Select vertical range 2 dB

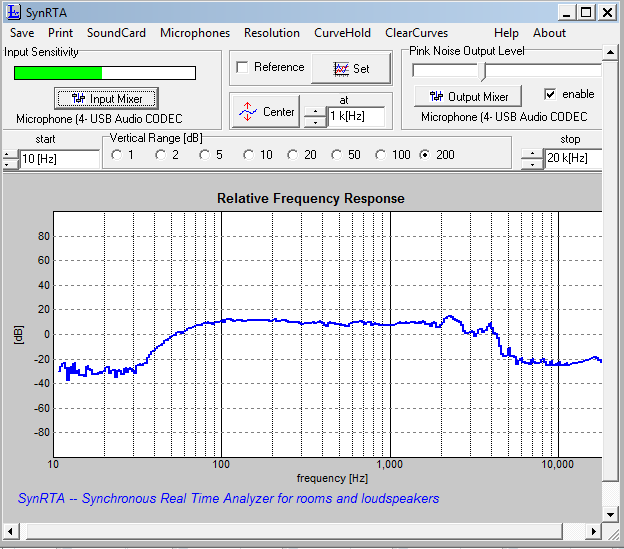161,155
